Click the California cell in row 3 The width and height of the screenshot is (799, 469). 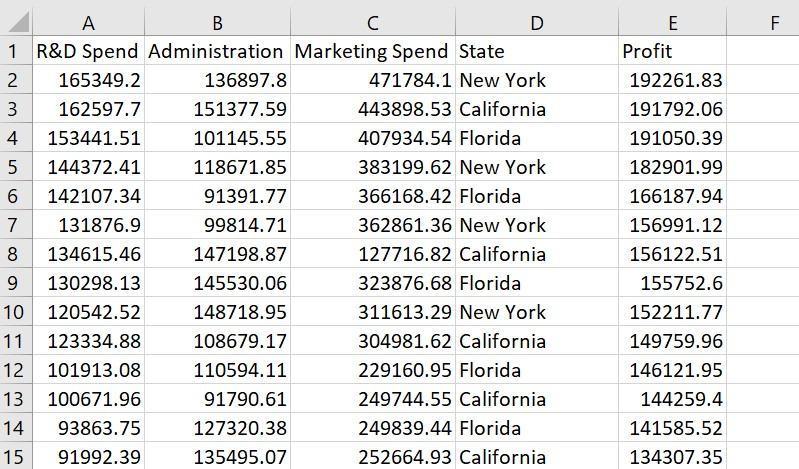[537, 109]
